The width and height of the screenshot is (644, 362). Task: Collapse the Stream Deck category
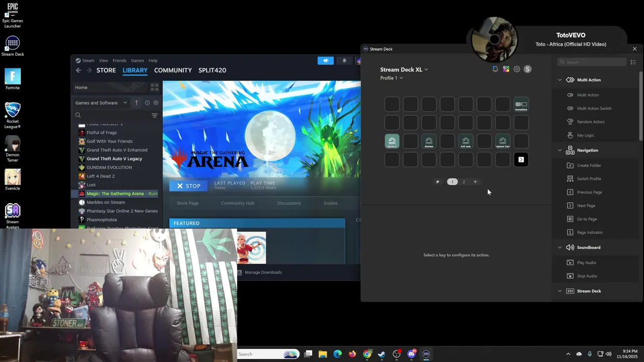coord(560,291)
